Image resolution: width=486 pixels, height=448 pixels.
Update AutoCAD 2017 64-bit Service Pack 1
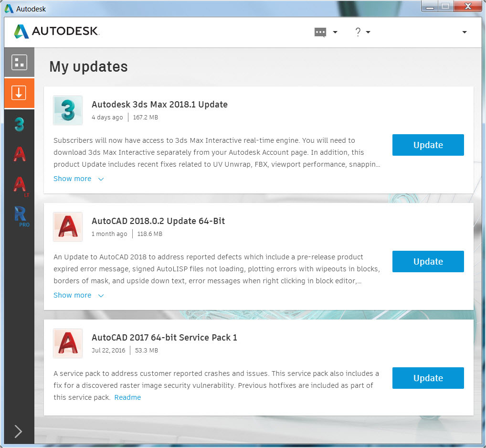pos(428,378)
